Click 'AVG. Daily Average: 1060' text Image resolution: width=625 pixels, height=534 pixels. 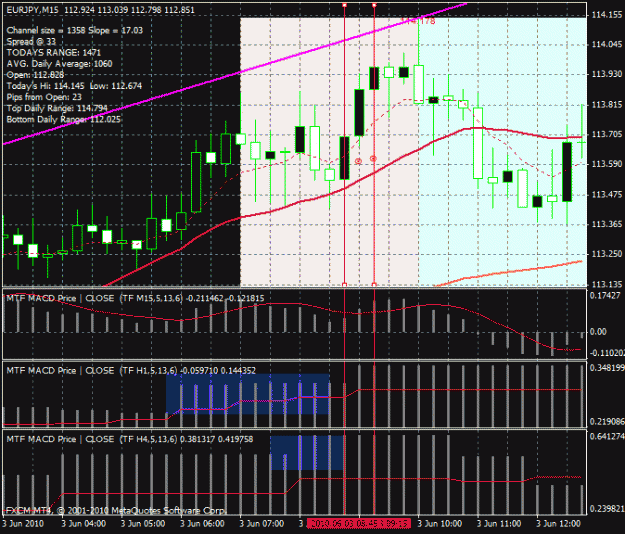[59, 64]
